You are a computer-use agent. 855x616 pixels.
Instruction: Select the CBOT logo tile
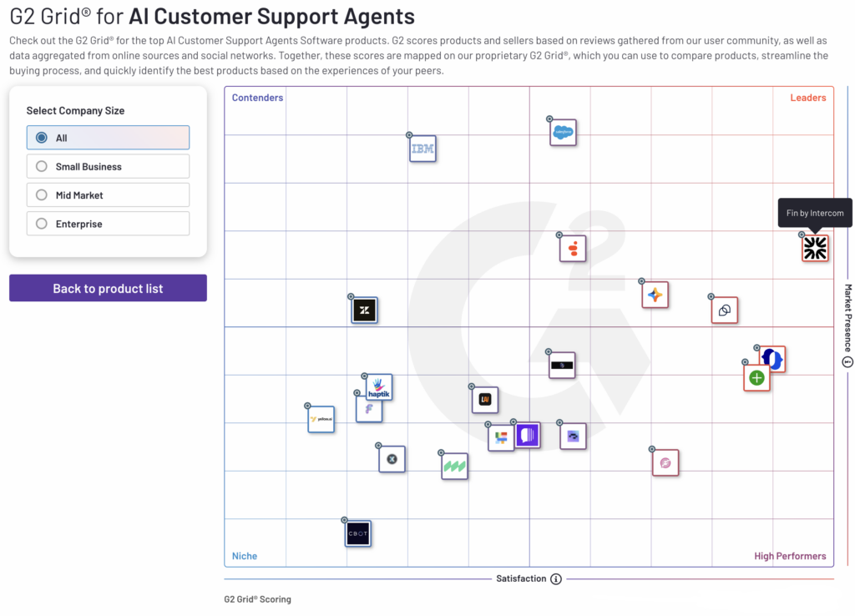coord(357,533)
